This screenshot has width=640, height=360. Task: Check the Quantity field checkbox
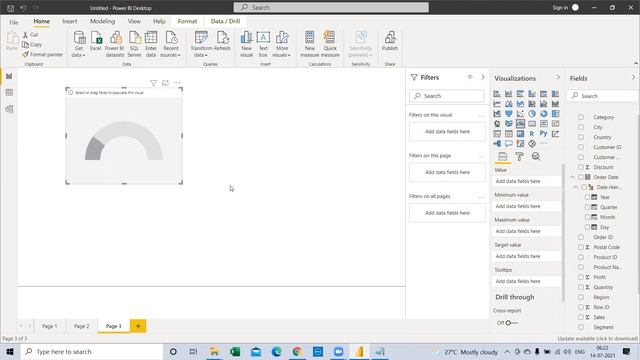pyautogui.click(x=581, y=287)
